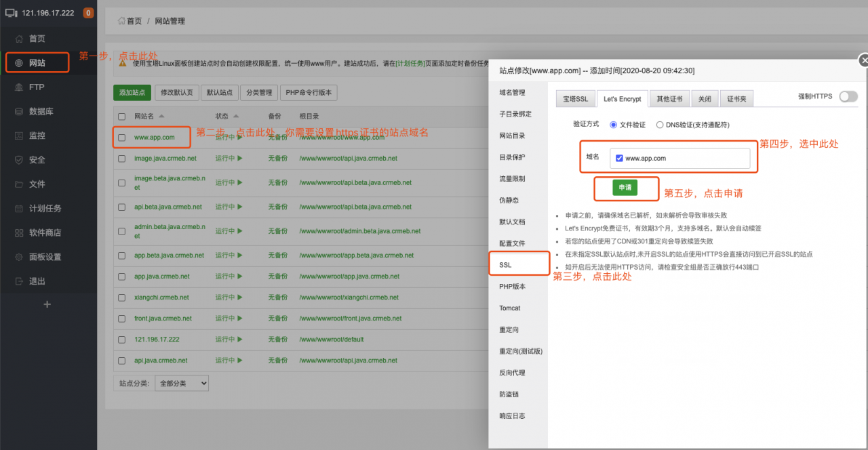Viewport: 868px width, 450px height.
Task: Select the 文件验证 radio option
Action: point(614,125)
